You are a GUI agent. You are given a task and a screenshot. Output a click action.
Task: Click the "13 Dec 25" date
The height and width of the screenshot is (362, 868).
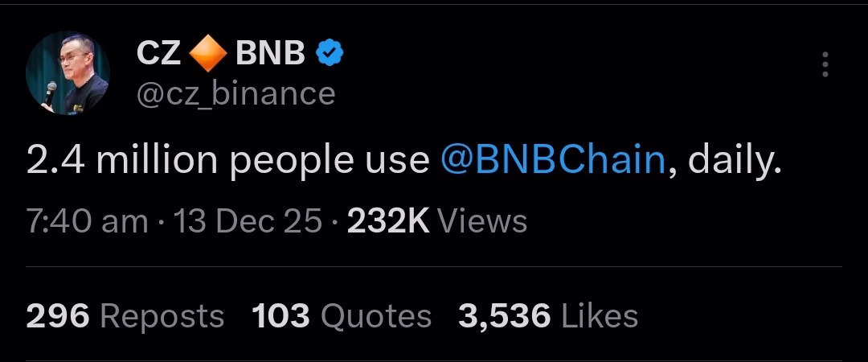pyautogui.click(x=248, y=221)
